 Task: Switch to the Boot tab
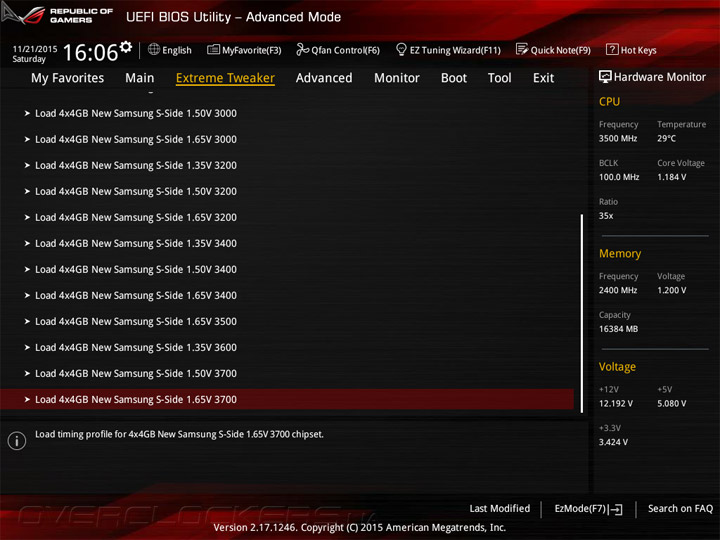pos(454,78)
